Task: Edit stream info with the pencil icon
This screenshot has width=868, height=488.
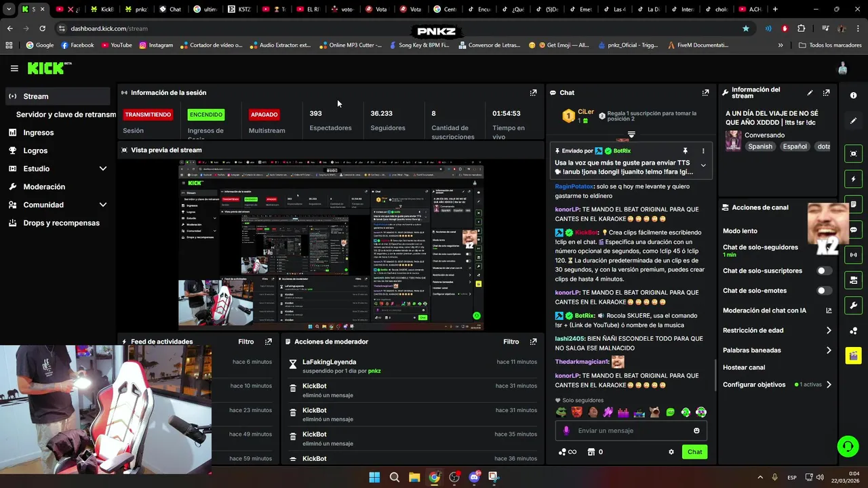Action: coord(810,93)
